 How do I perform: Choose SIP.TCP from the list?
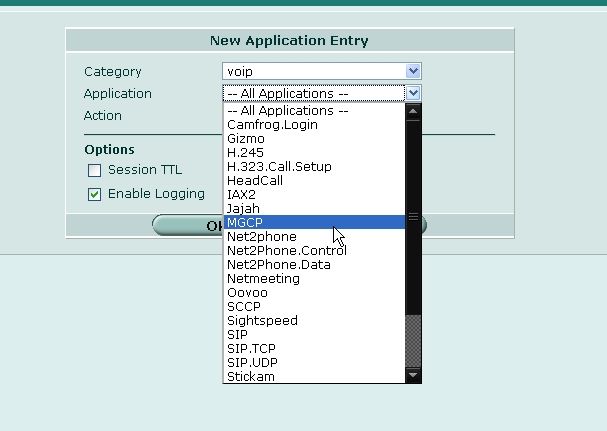coord(314,348)
